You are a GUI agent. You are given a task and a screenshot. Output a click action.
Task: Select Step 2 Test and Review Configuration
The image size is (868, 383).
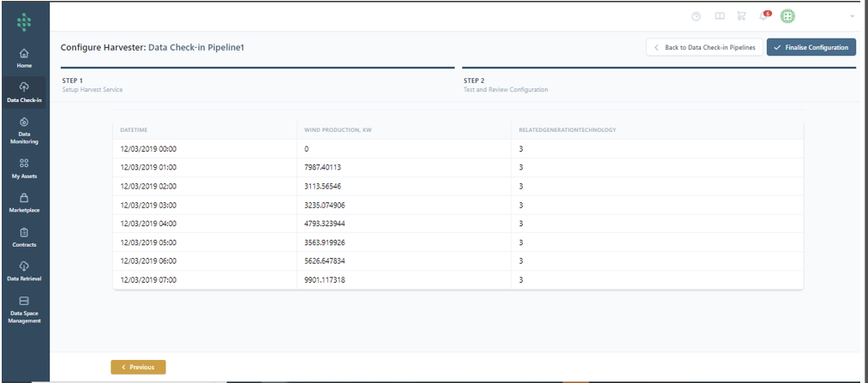(505, 85)
